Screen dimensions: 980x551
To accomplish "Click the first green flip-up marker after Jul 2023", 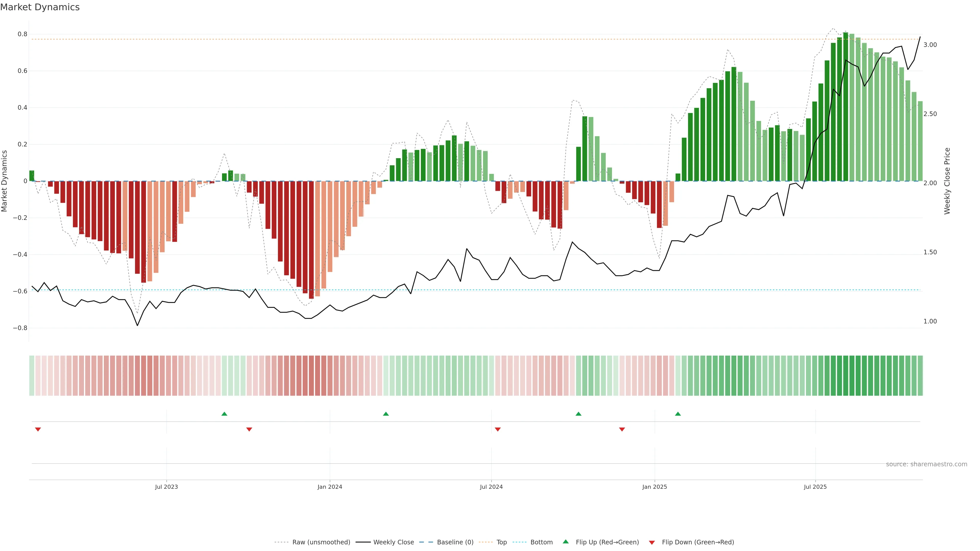I will click(225, 414).
